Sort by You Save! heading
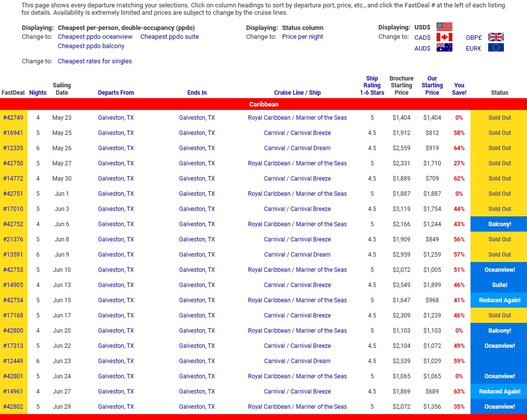Image resolution: width=527 pixels, height=420 pixels. pos(459,89)
